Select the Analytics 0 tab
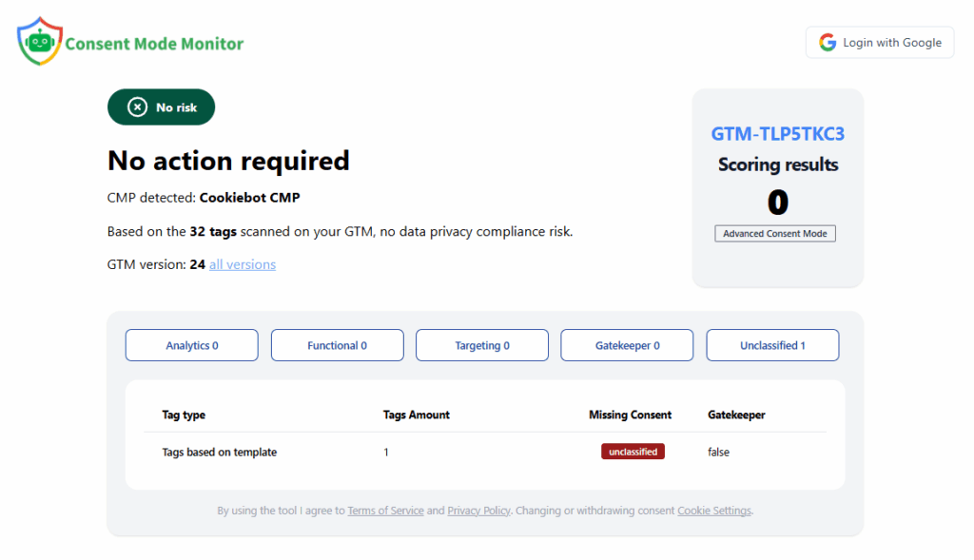Viewport: 974px width, 560px height. point(192,345)
